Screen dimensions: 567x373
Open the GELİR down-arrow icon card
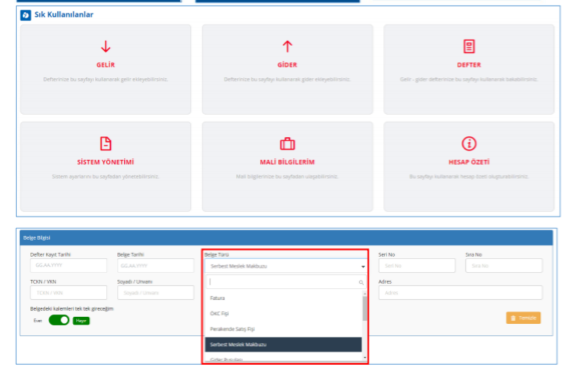pyautogui.click(x=106, y=69)
